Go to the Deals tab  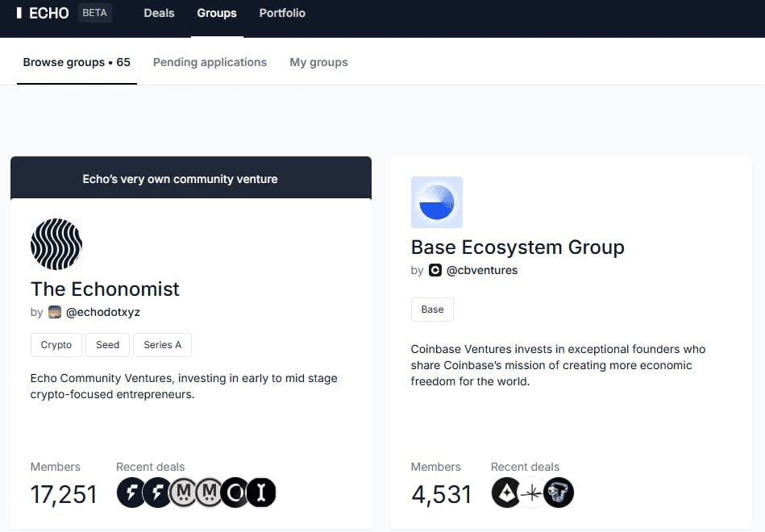pyautogui.click(x=159, y=13)
